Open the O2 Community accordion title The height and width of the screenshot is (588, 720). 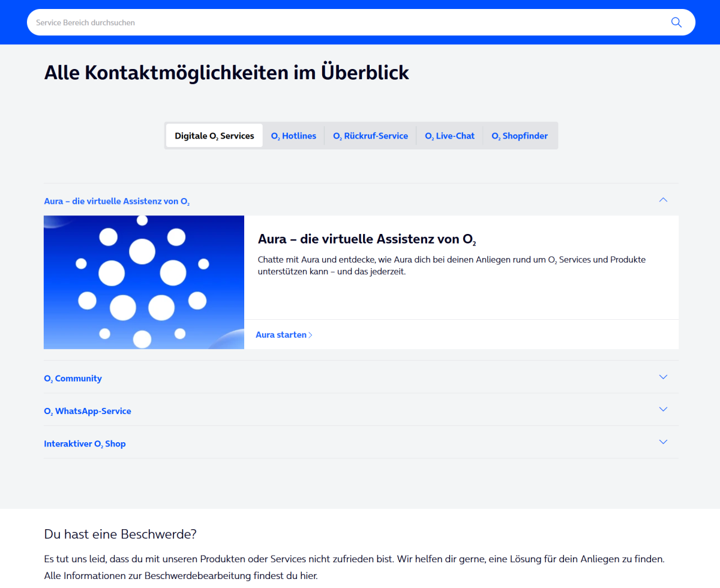point(73,379)
